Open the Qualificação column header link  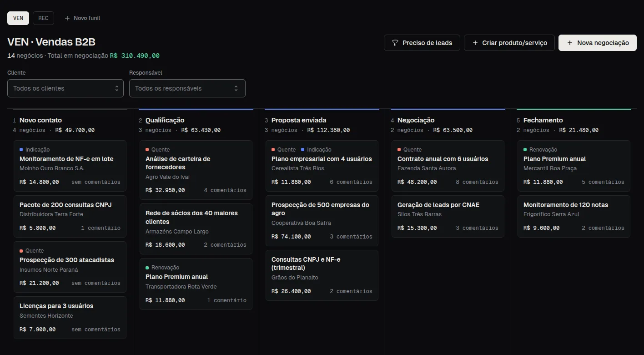point(165,120)
